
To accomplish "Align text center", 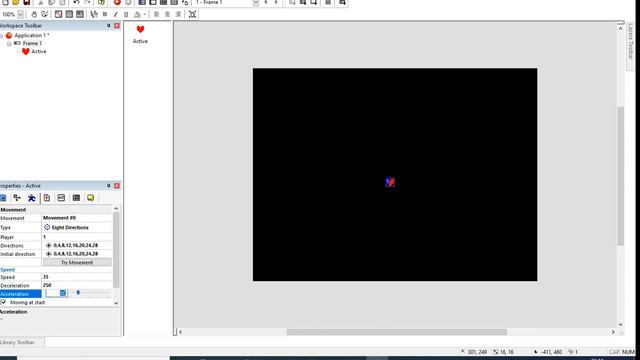I will click(x=167, y=14).
